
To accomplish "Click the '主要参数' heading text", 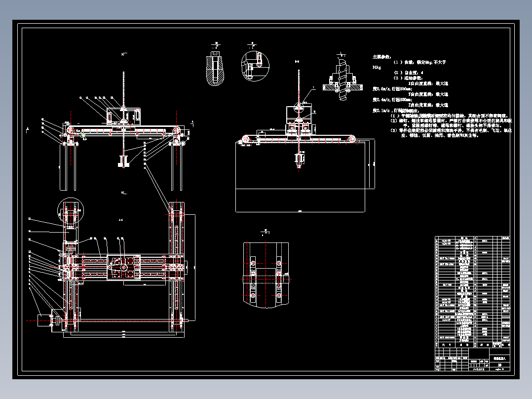I will 381,57.
